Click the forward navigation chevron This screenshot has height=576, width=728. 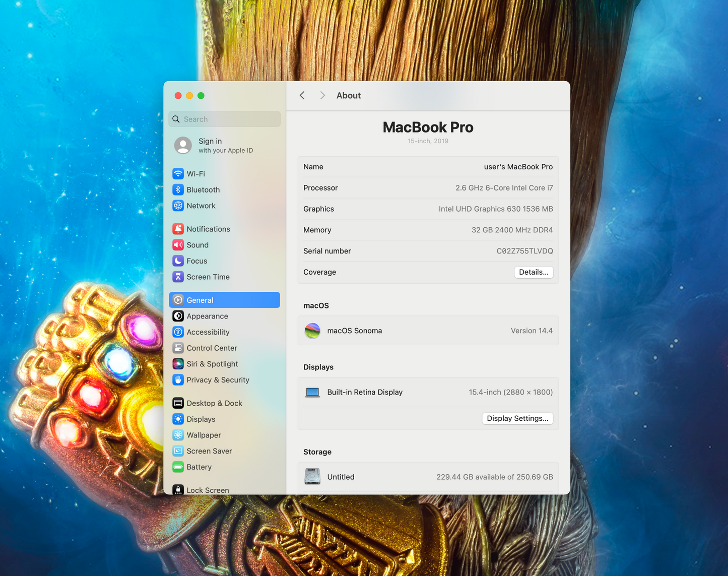[322, 96]
